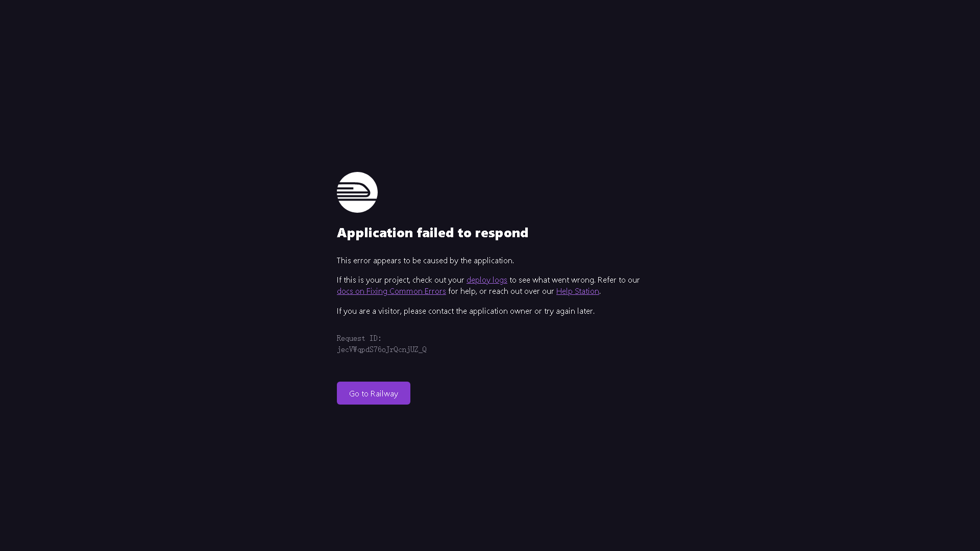Click the word Application in the heading
Image resolution: width=980 pixels, height=551 pixels.
[375, 233]
